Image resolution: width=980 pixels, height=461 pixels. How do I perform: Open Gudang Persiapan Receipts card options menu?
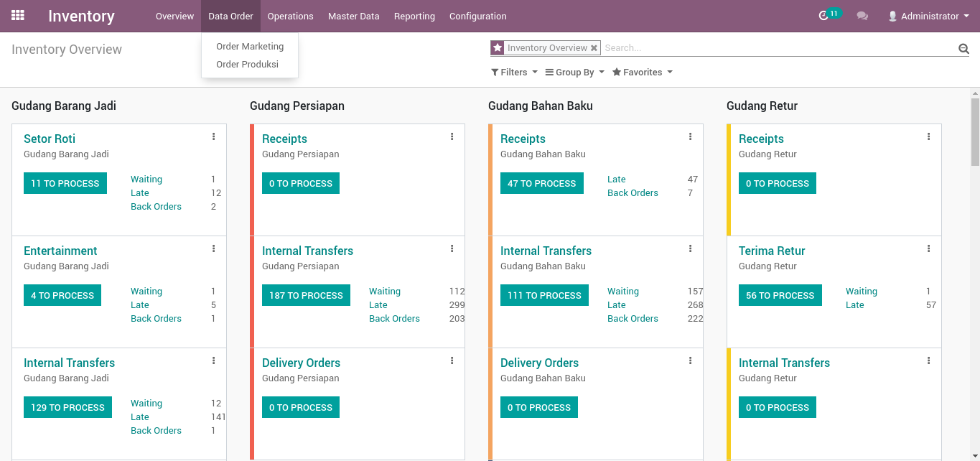[452, 136]
